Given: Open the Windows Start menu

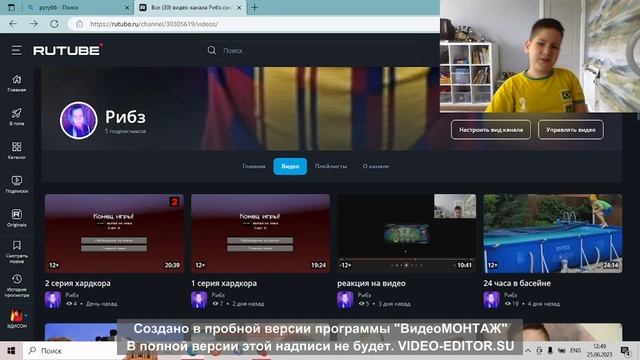Looking at the screenshot, I should tap(11, 351).
